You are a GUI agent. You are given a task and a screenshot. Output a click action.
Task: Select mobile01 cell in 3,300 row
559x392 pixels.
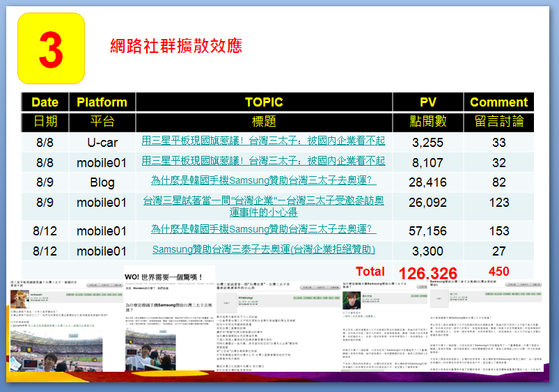point(102,251)
